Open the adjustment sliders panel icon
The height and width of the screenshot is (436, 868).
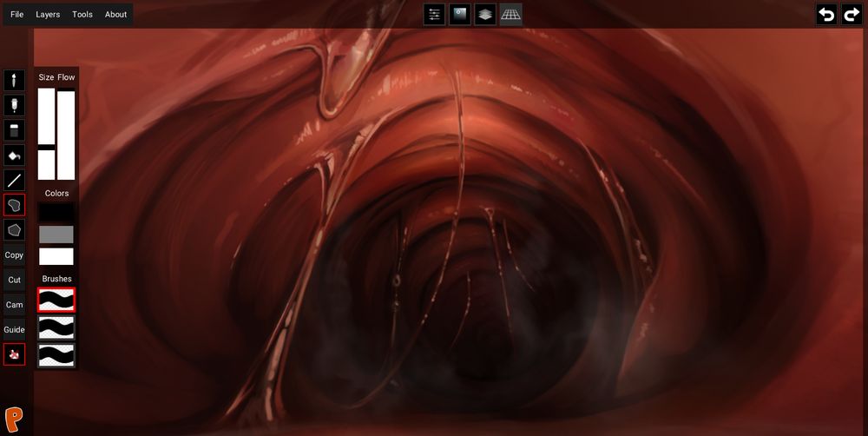click(435, 15)
